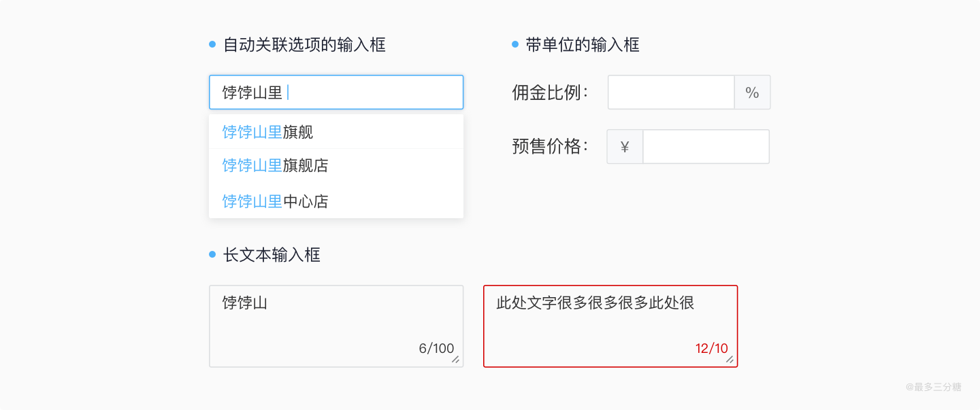Focus the 佣金比例 input field
Viewport: 980px width, 410px height.
tap(671, 92)
